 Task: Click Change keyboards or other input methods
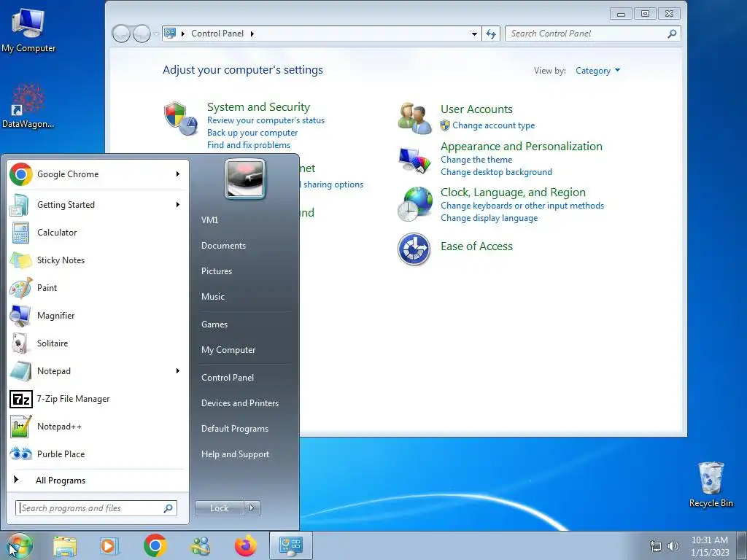pyautogui.click(x=522, y=206)
